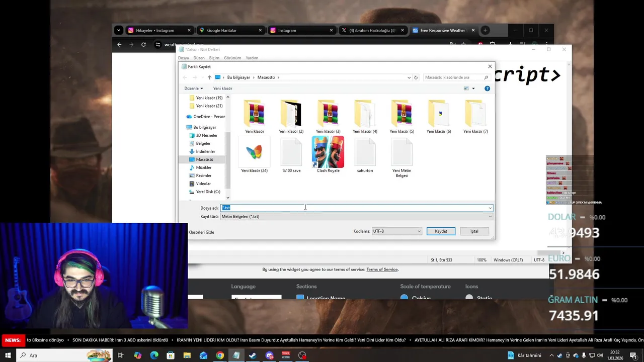Go back in Chrome window
Image resolution: width=644 pixels, height=362 pixels.
(x=119, y=44)
